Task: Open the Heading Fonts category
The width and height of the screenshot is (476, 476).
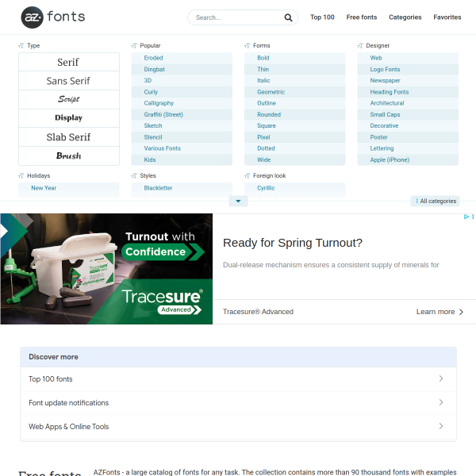Action: click(x=408, y=92)
